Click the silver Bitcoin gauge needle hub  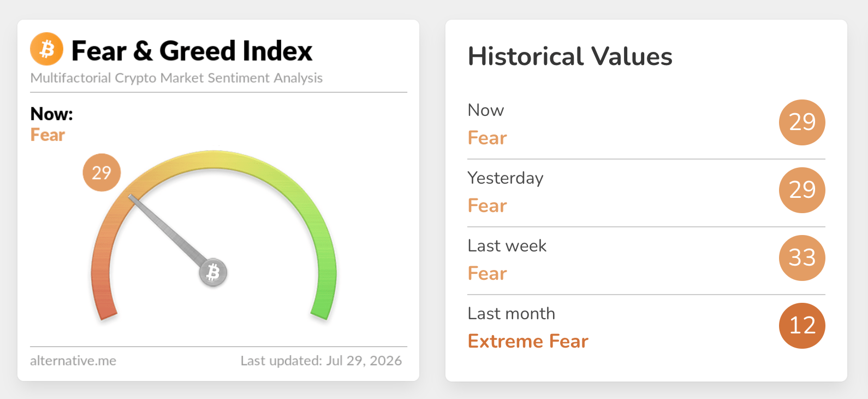[213, 272]
